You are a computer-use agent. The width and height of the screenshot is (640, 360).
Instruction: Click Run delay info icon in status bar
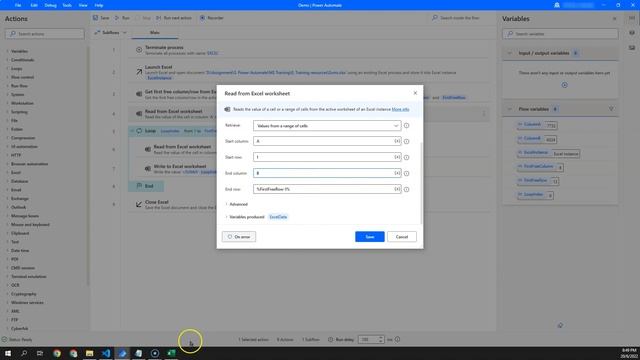click(398, 339)
